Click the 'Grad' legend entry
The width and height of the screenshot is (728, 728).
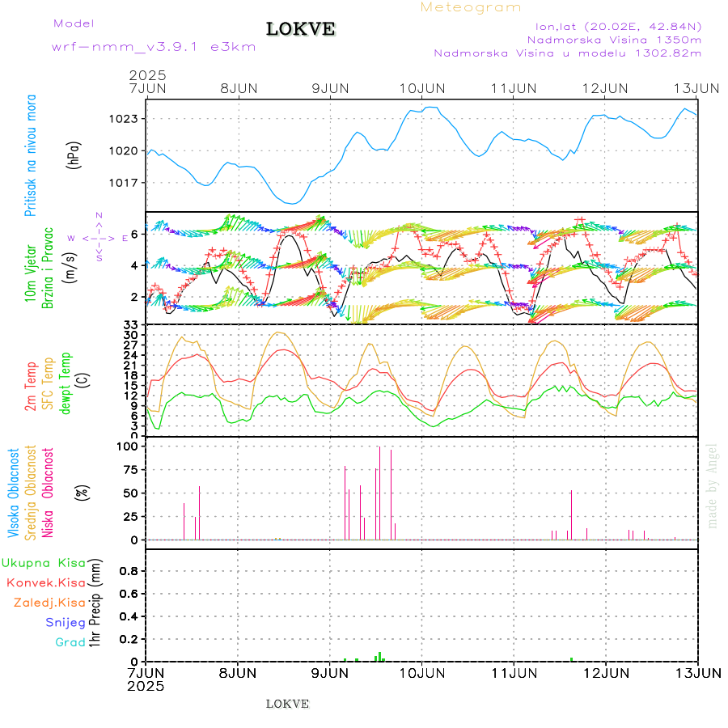71,642
